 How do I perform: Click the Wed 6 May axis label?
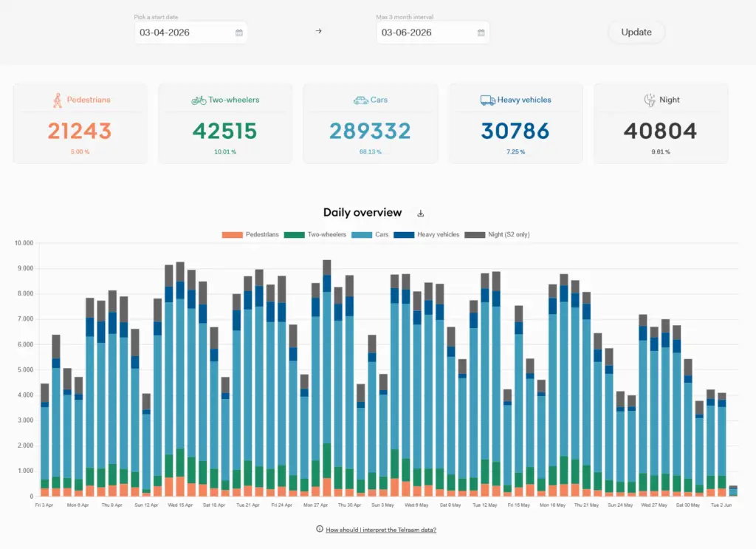(x=416, y=505)
